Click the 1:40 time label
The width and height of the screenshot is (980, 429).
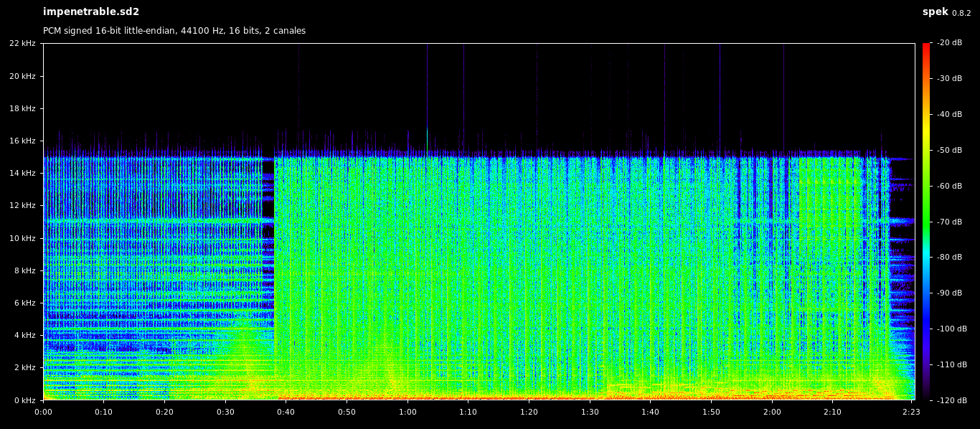pos(651,412)
